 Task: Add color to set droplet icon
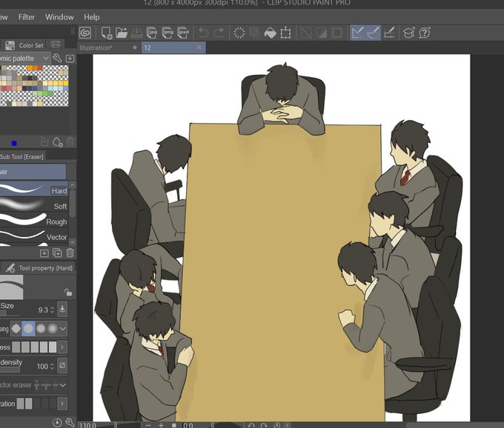tap(58, 141)
